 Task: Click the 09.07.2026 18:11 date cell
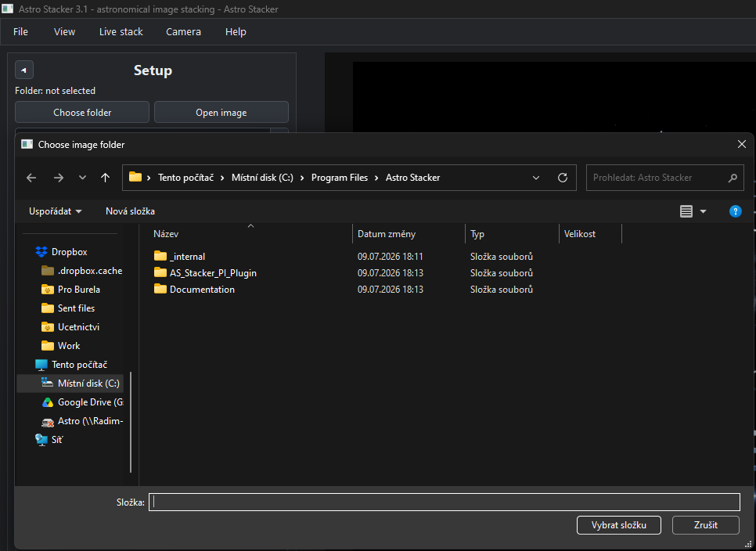pyautogui.click(x=390, y=257)
